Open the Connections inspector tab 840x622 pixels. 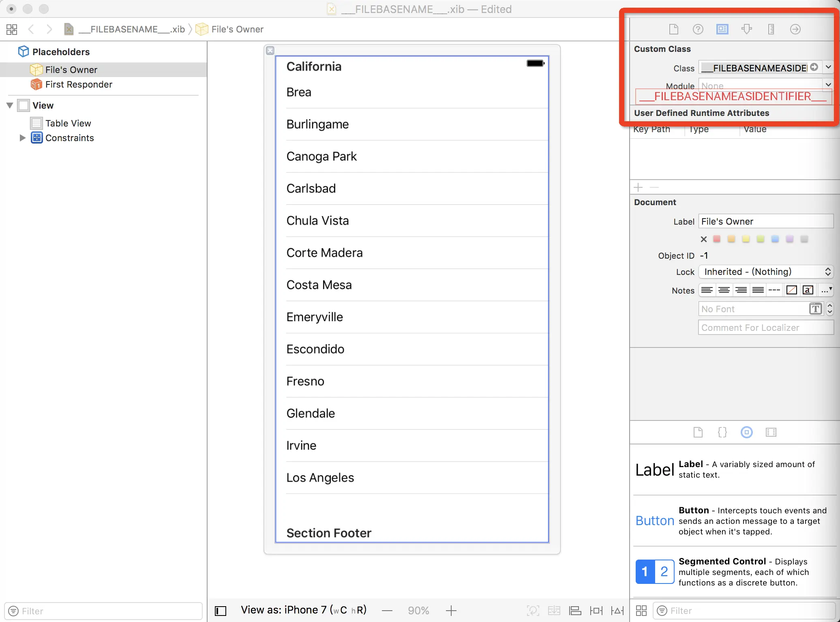795,29
